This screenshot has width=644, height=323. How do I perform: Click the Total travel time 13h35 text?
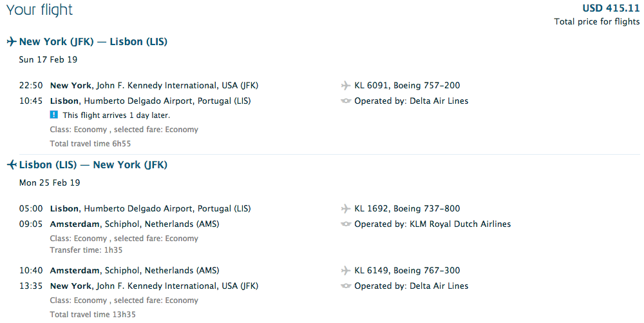pyautogui.click(x=93, y=315)
